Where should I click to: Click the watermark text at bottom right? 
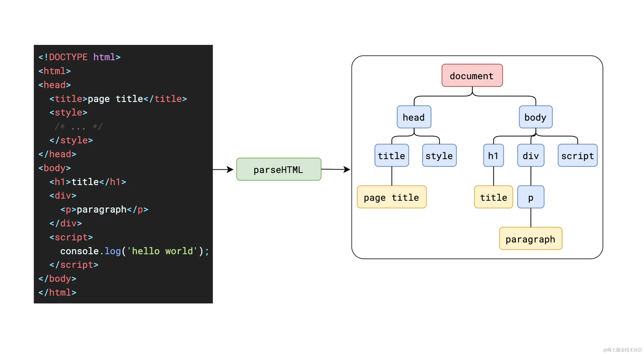coord(622,350)
